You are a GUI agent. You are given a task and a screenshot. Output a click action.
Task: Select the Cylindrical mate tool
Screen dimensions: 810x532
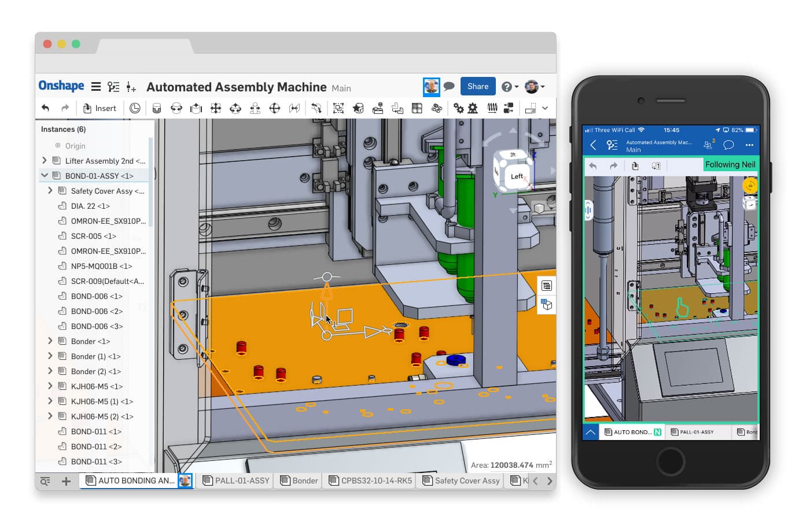pyautogui.click(x=235, y=108)
